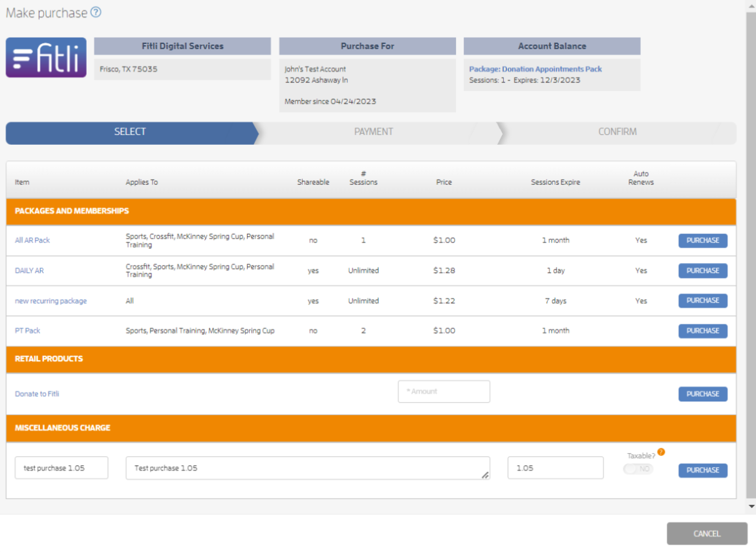Click the help icon next to Make purchase
The image size is (756, 552).
[x=96, y=12]
